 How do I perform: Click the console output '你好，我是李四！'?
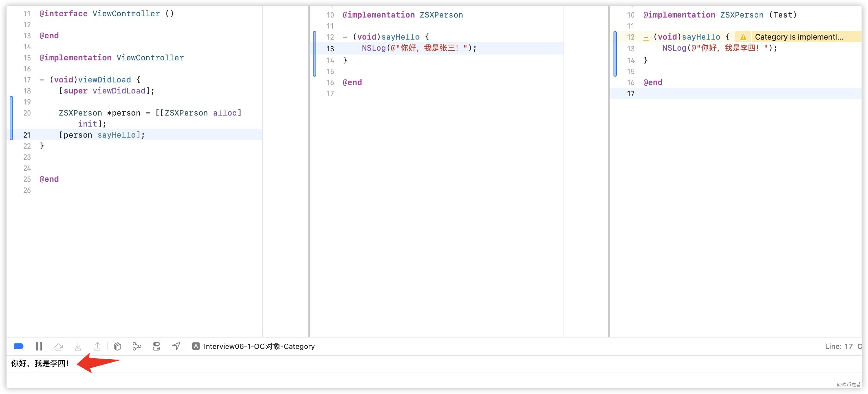coord(40,363)
